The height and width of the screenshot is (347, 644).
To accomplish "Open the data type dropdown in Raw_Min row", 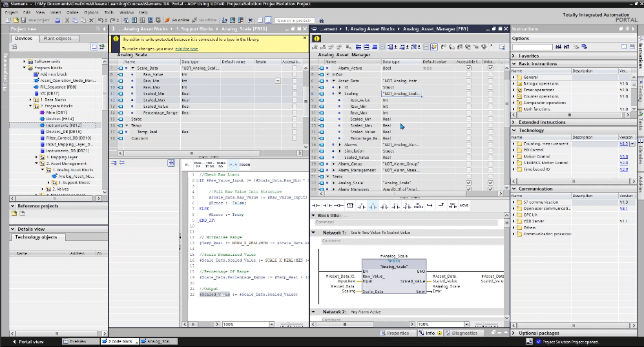I will point(277,81).
